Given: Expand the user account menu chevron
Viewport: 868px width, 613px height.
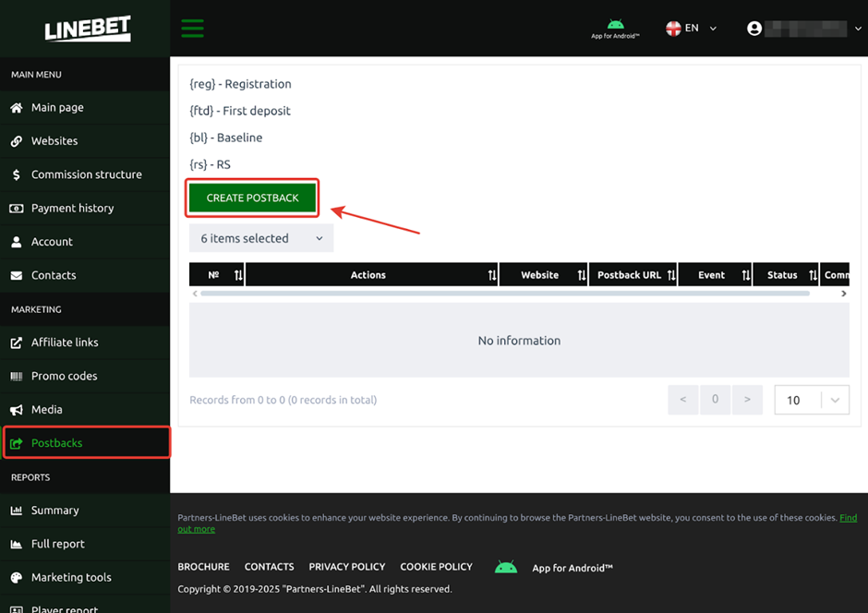Looking at the screenshot, I should pyautogui.click(x=858, y=29).
